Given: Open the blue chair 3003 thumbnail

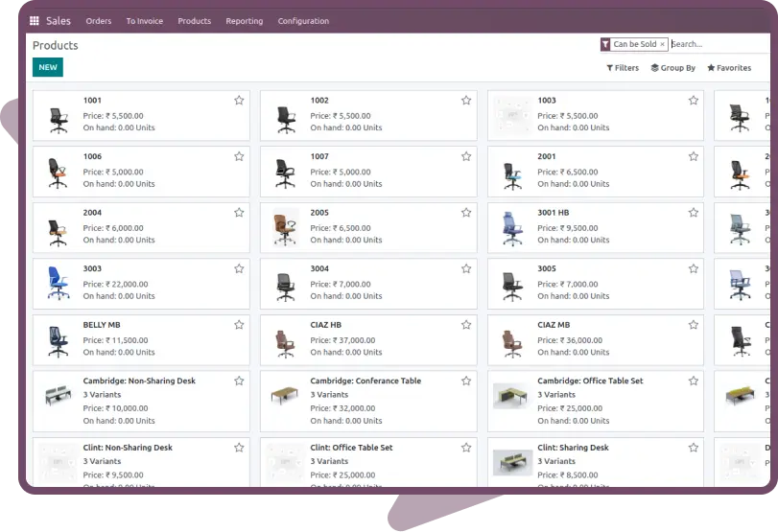Looking at the screenshot, I should tap(58, 283).
